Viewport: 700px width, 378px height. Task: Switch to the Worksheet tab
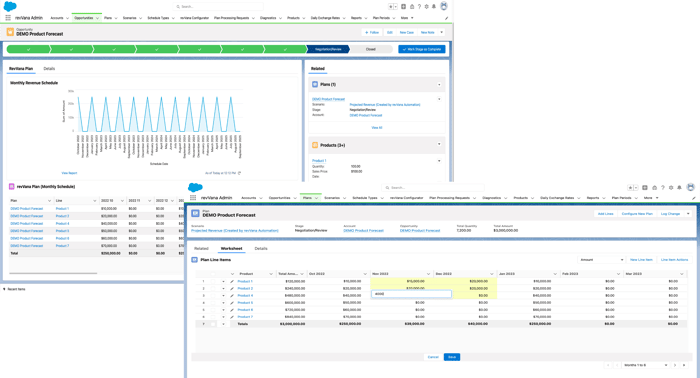tap(231, 249)
